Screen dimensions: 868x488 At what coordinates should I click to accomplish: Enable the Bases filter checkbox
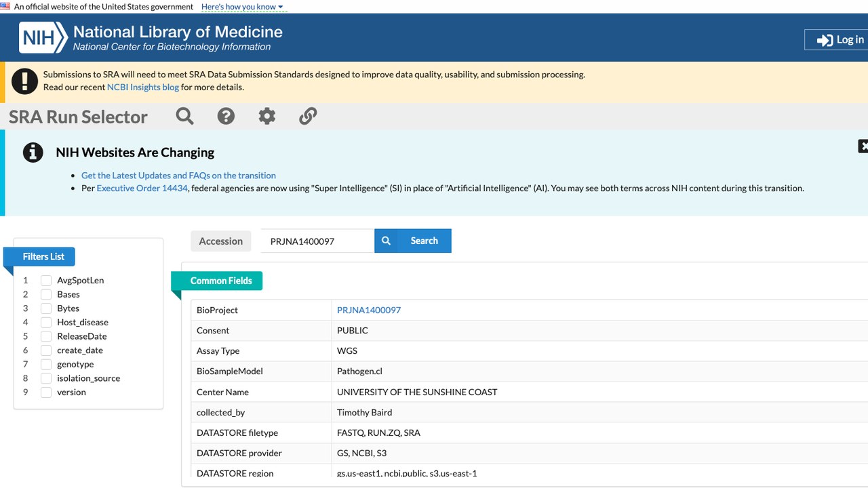pyautogui.click(x=46, y=294)
